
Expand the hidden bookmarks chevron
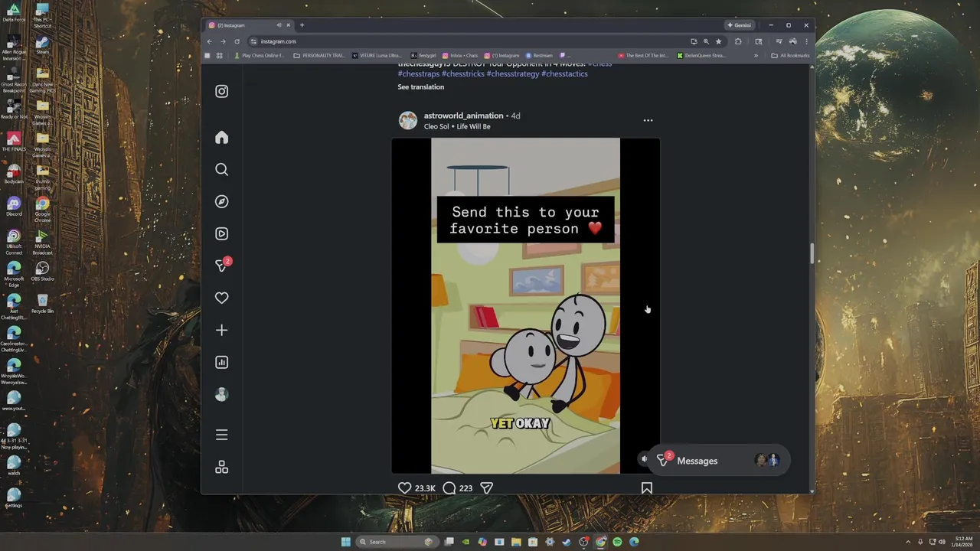coord(756,55)
